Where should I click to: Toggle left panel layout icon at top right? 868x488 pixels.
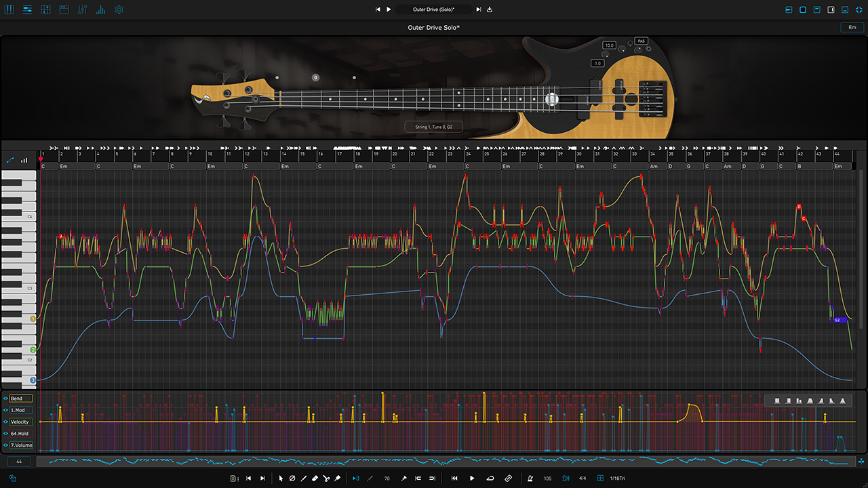[x=789, y=9]
